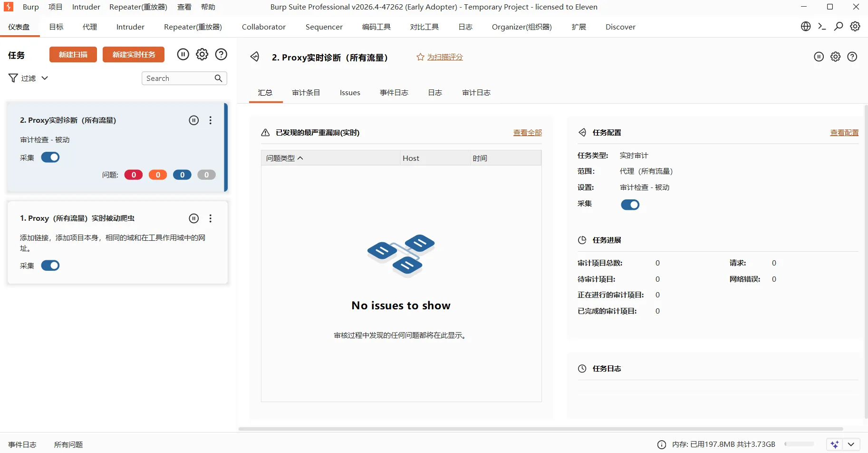Pause task 1 Proxy 实时被动爬虫
The image size is (868, 453).
194,218
